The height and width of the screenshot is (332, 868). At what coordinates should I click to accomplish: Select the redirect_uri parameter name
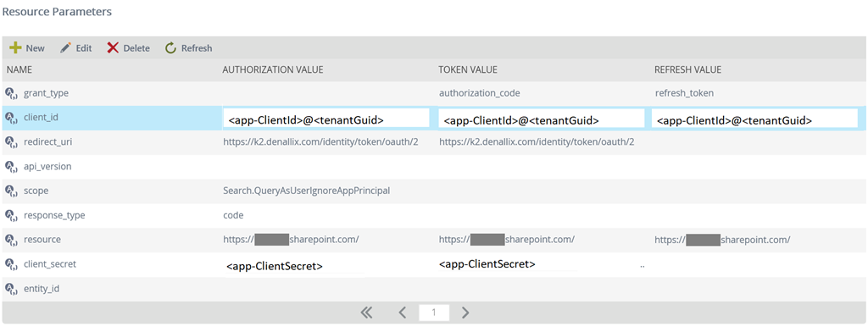pyautogui.click(x=47, y=141)
